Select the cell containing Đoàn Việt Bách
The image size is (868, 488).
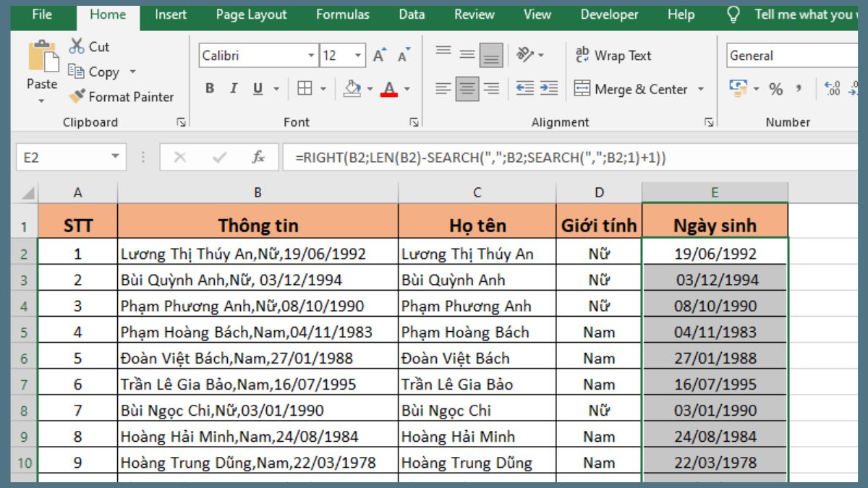point(476,358)
